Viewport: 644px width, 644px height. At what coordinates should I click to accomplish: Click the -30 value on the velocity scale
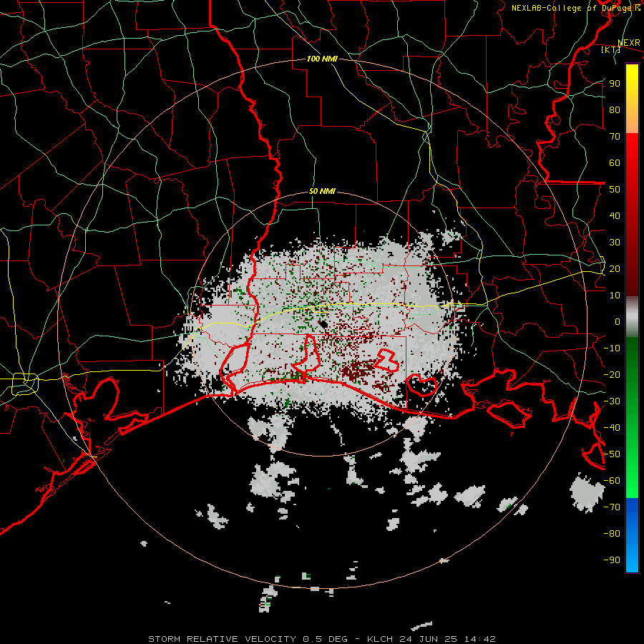tap(612, 401)
